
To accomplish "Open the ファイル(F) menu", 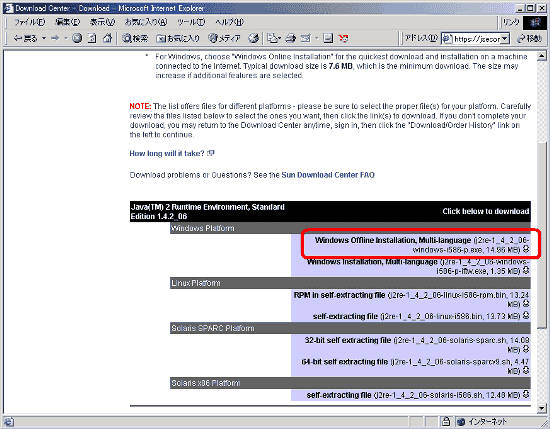I will pos(29,22).
